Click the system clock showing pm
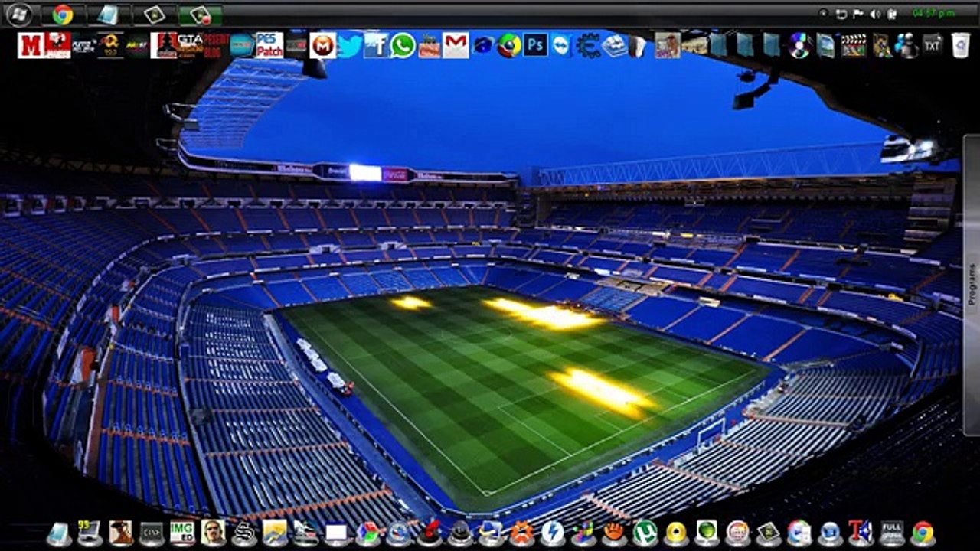 (933, 14)
